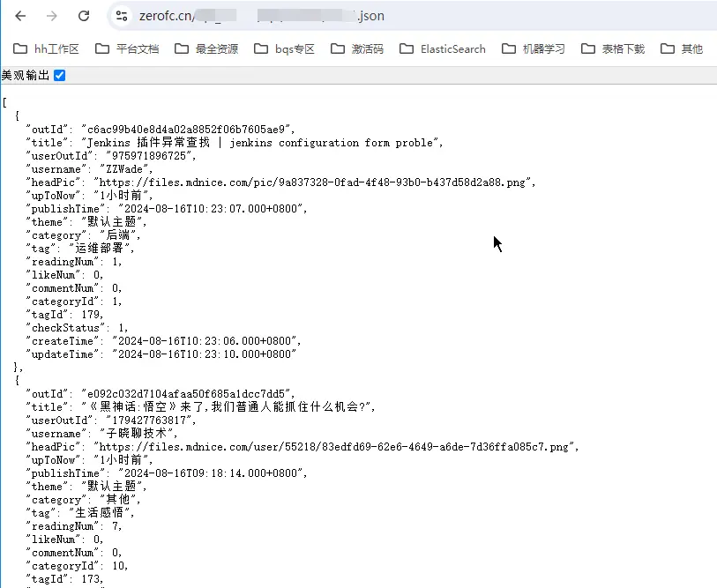This screenshot has height=588, width=717.
Task: Click the username value 子晓聊技术
Action: [138, 434]
